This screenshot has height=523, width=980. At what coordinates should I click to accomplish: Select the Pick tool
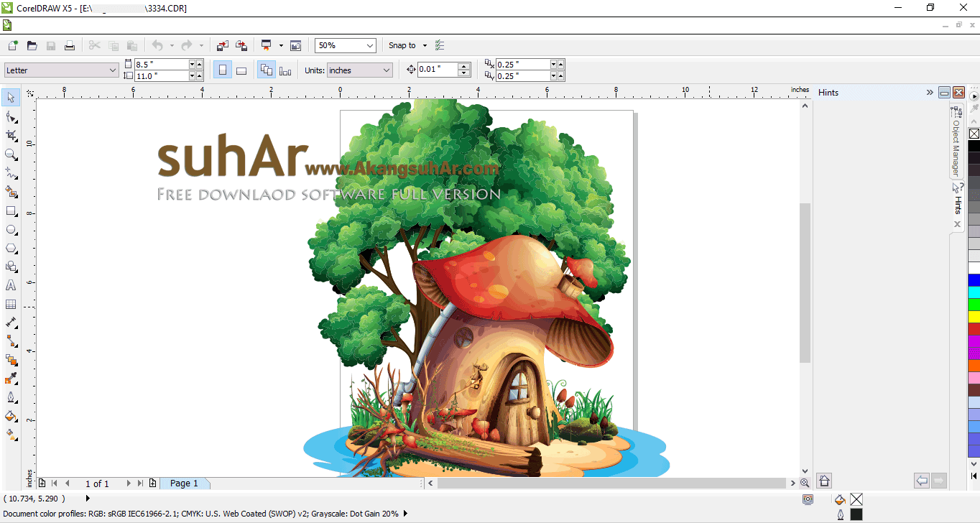click(11, 98)
